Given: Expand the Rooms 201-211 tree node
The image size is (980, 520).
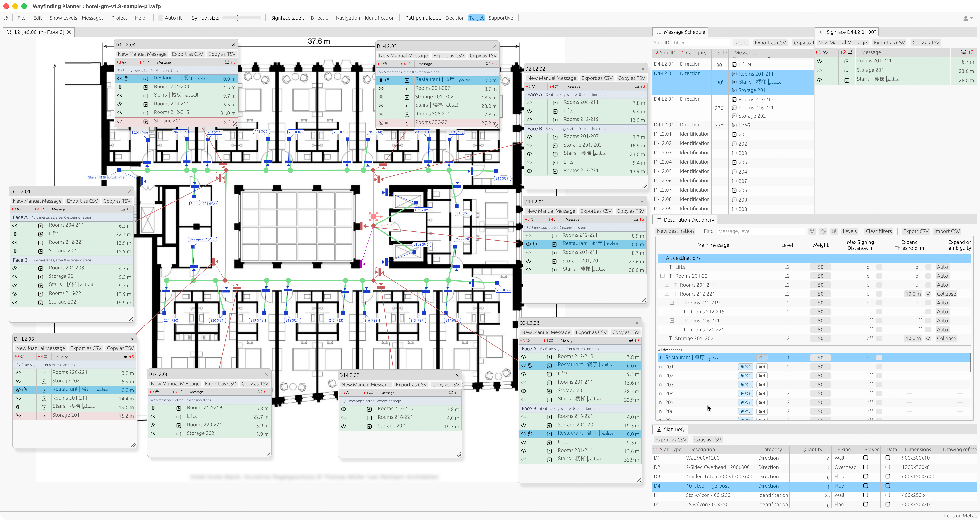Looking at the screenshot, I should (x=667, y=285).
